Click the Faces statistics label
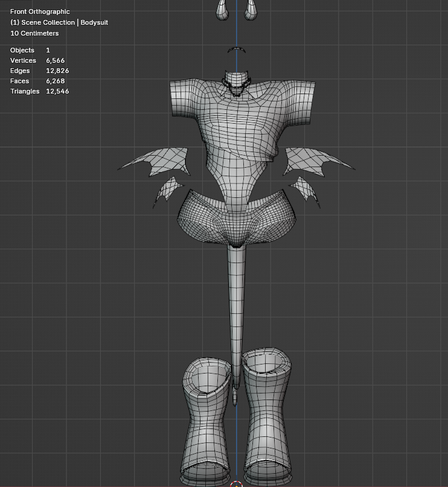Viewport: 448px width, 487px height. [x=19, y=81]
